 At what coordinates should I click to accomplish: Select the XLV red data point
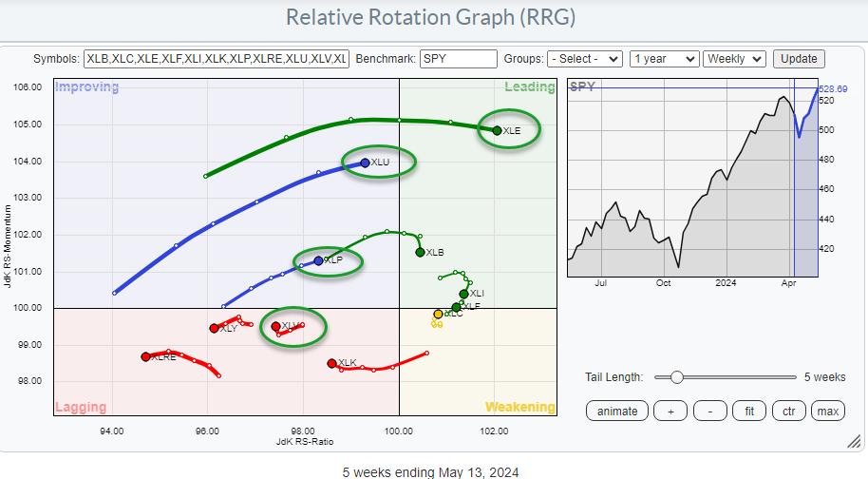tap(276, 326)
